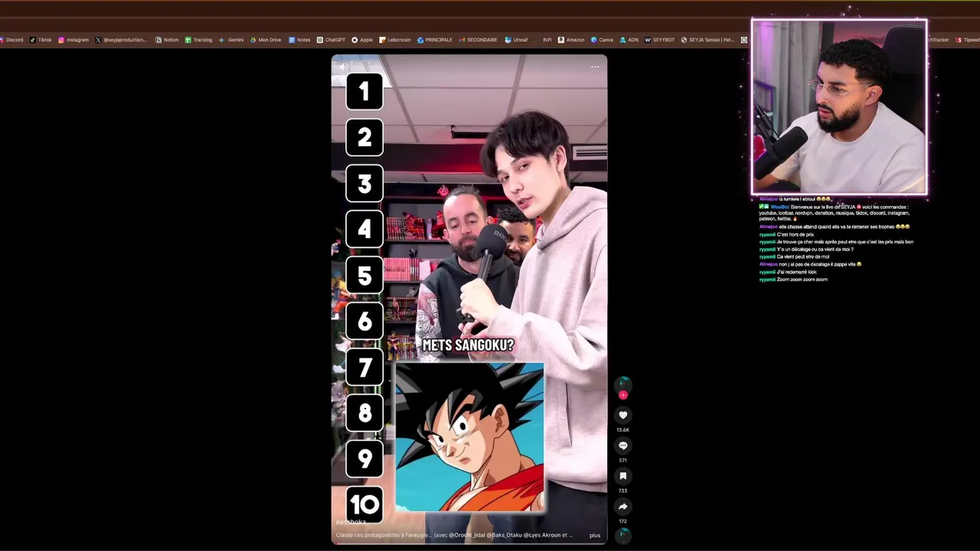Open SECONDAIRE bookmark folder
Image resolution: width=980 pixels, height=551 pixels.
click(478, 40)
